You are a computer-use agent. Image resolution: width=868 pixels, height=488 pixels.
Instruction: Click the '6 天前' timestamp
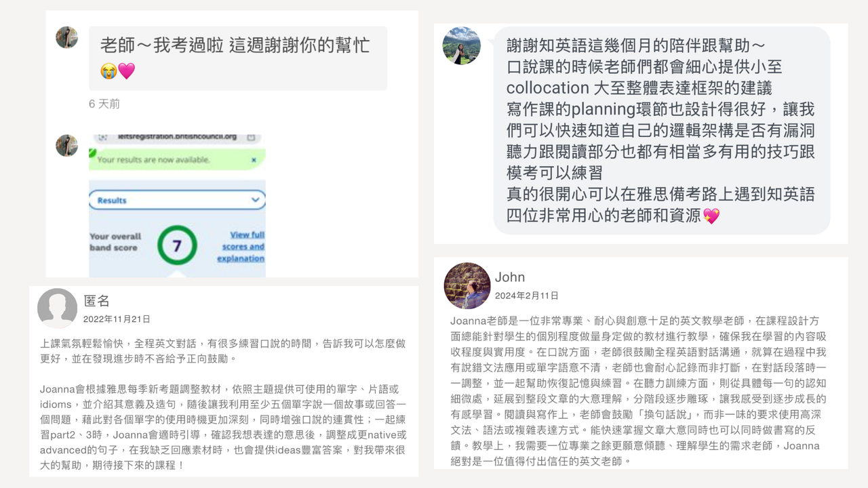104,104
